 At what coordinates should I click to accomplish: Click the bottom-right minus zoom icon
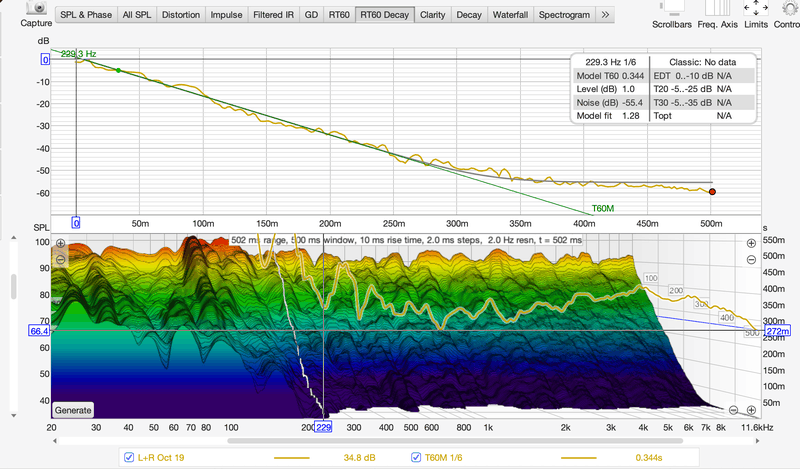733,410
